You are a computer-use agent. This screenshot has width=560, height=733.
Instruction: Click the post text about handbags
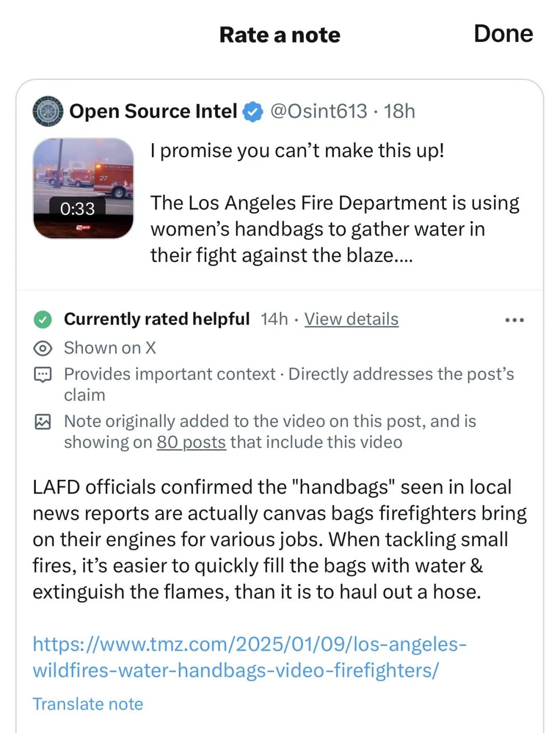[334, 228]
